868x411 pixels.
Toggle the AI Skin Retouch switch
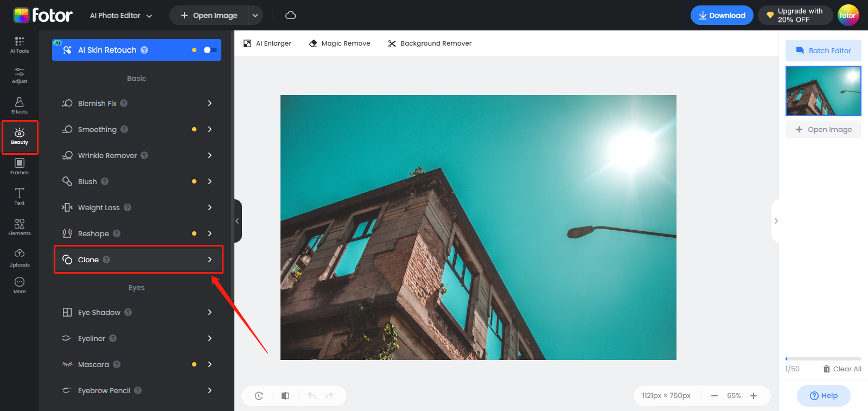[210, 50]
